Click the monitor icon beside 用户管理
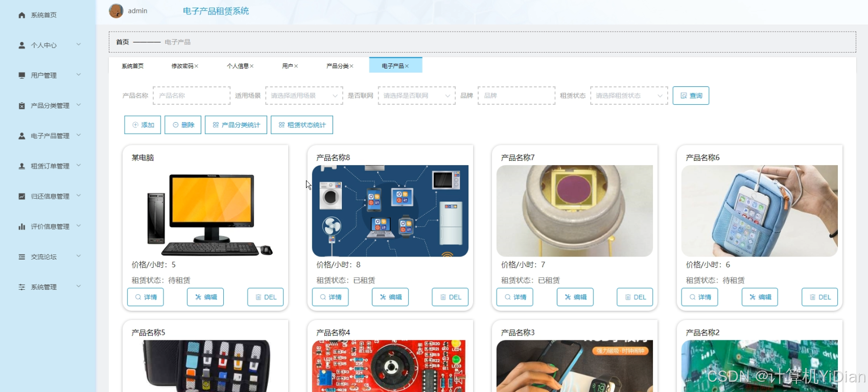The width and height of the screenshot is (868, 392). point(21,76)
